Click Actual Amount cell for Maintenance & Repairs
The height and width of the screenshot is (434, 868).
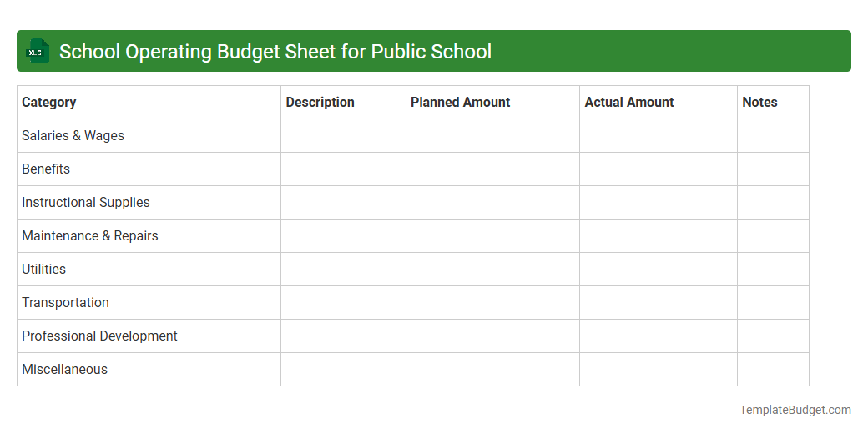(x=659, y=236)
